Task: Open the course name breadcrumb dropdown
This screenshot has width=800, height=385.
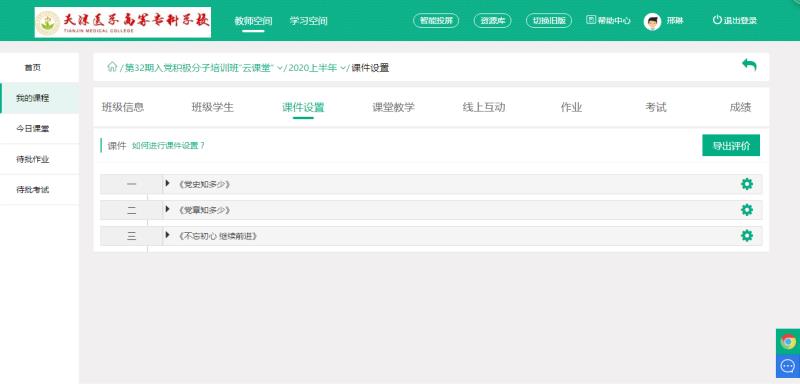Action: tap(280, 68)
